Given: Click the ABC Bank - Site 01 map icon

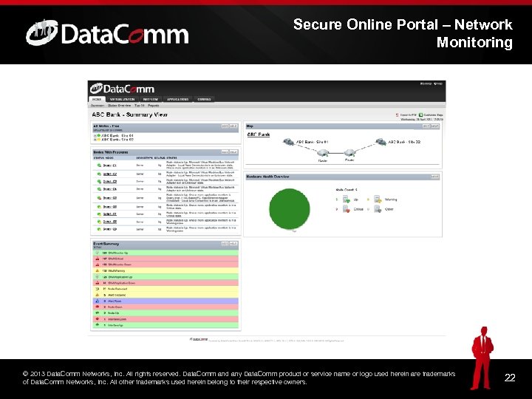Looking at the screenshot, I should tap(288, 141).
